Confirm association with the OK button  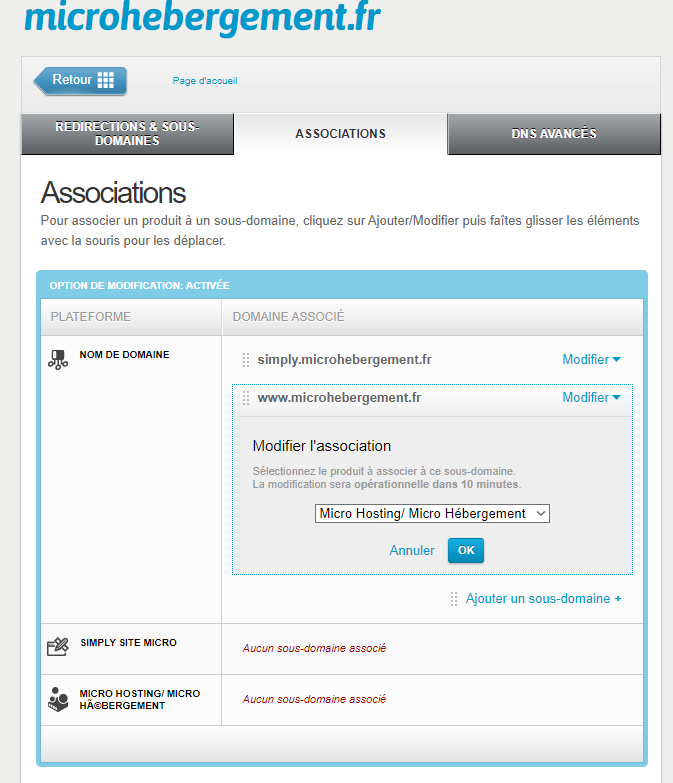tap(466, 550)
